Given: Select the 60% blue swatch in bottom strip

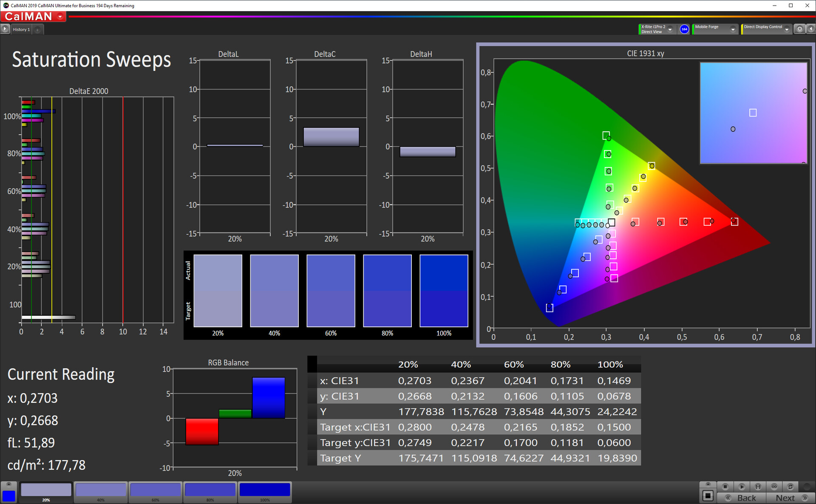Looking at the screenshot, I should (x=156, y=490).
